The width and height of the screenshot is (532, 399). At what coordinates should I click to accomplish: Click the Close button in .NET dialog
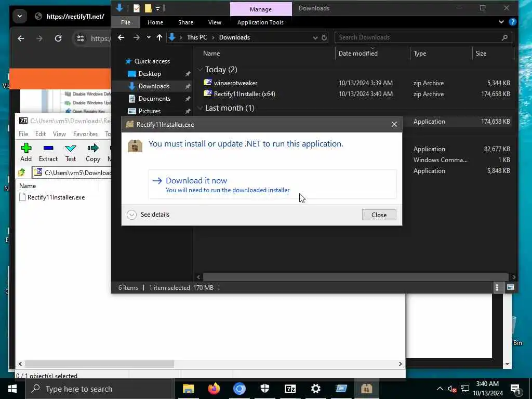[379, 215]
